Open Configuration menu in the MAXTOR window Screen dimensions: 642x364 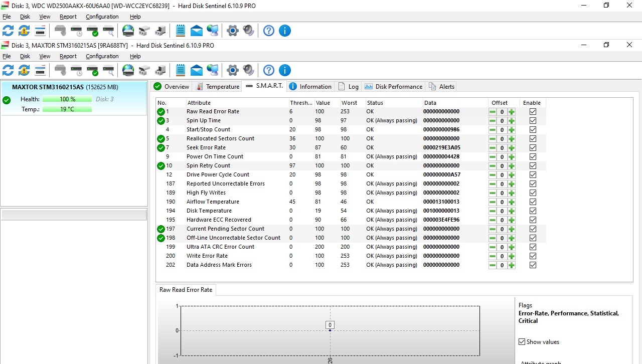pyautogui.click(x=102, y=56)
